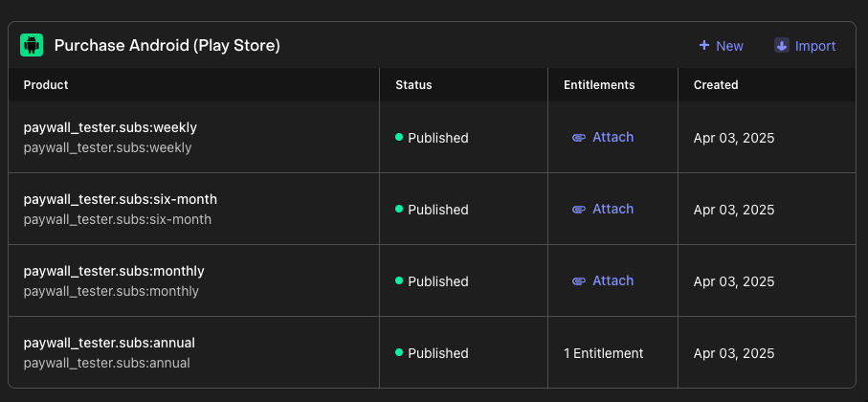868x402 pixels.
Task: Open the 1 Entitlement link for annual
Action: [603, 353]
